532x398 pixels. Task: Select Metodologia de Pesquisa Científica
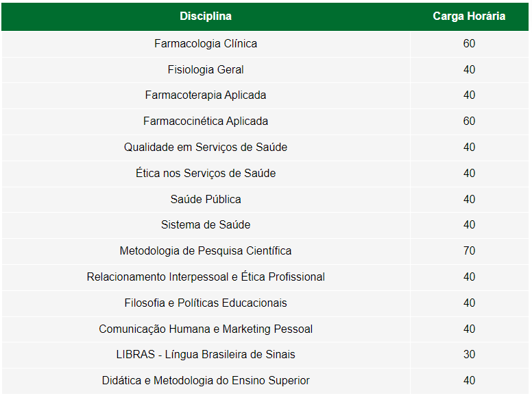(206, 251)
